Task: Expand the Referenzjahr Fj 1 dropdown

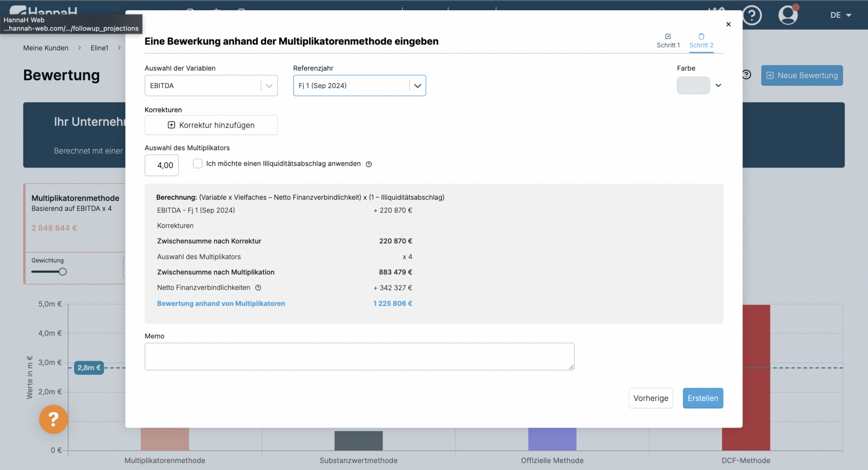Action: click(x=359, y=86)
